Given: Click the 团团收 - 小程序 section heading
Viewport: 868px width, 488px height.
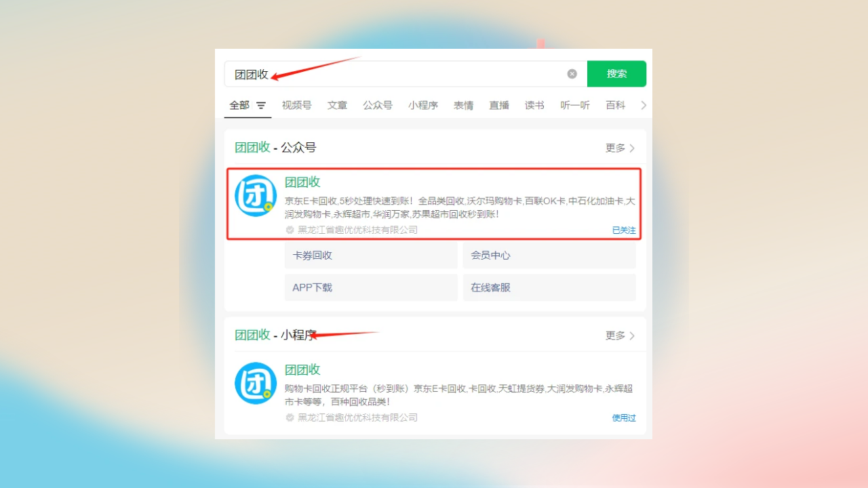Looking at the screenshot, I should [x=275, y=335].
